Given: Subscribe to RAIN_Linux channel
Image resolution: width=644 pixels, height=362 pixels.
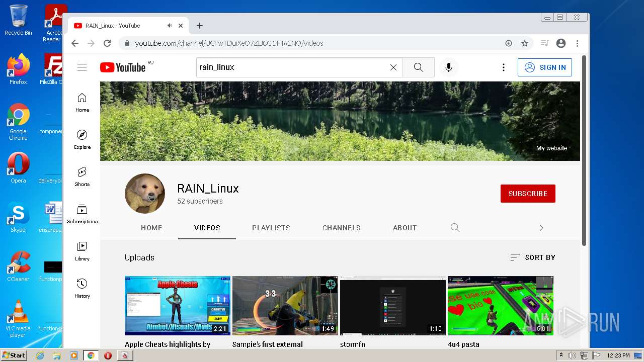Looking at the screenshot, I should point(528,194).
